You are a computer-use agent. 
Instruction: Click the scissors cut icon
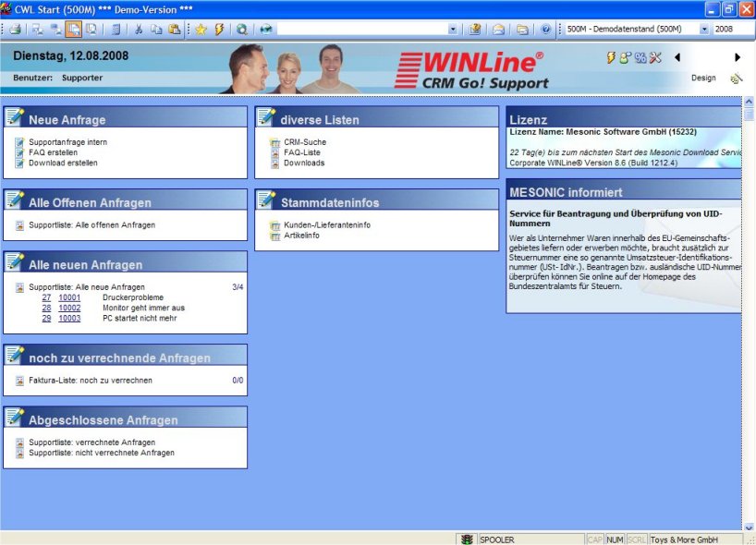[x=139, y=30]
